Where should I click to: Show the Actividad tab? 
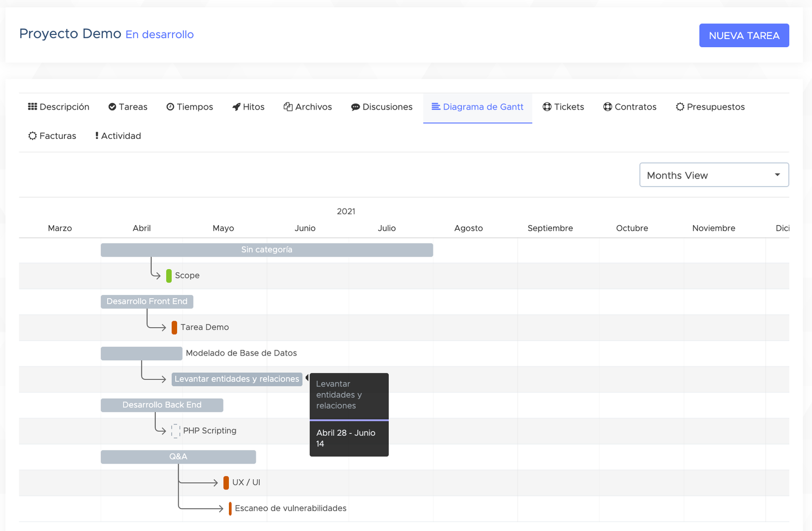pyautogui.click(x=118, y=136)
